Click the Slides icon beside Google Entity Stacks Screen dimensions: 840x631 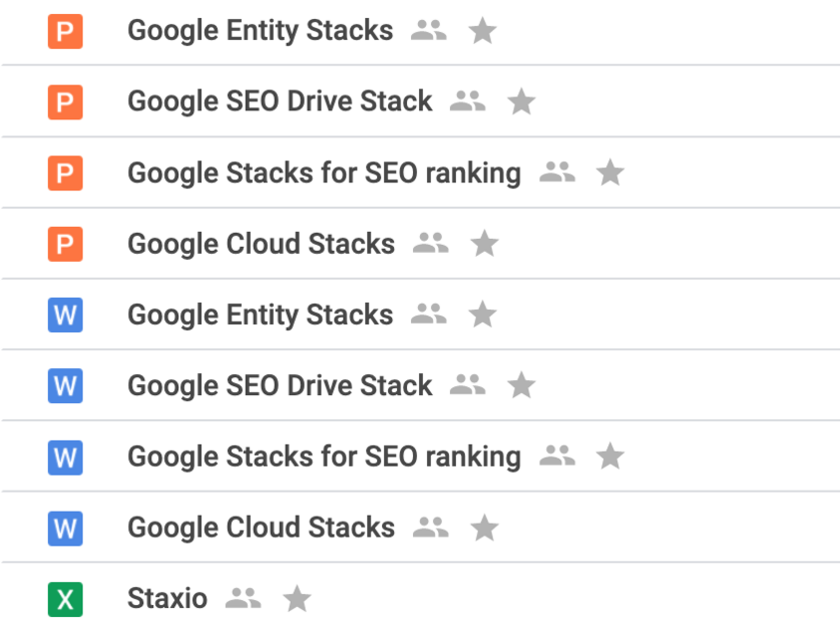(x=64, y=30)
